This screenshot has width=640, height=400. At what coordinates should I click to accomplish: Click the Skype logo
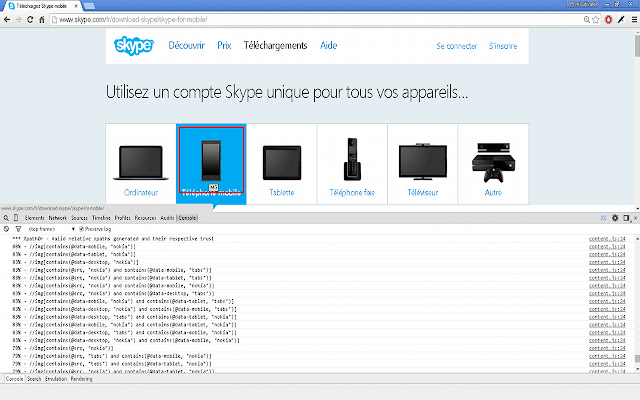133,45
